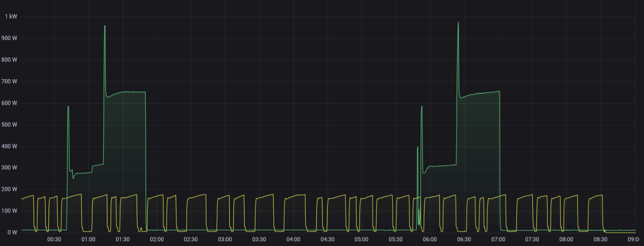Click the 08:00 time axis label
Image resolution: width=644 pixels, height=246 pixels.
click(x=566, y=240)
